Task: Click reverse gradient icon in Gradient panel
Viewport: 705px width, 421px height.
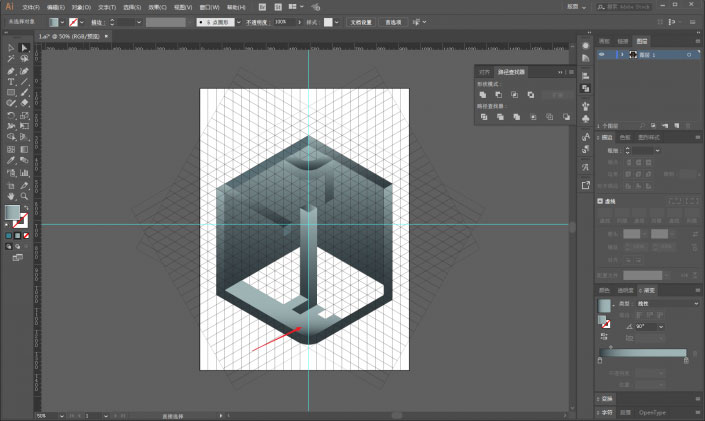Action: 604,336
